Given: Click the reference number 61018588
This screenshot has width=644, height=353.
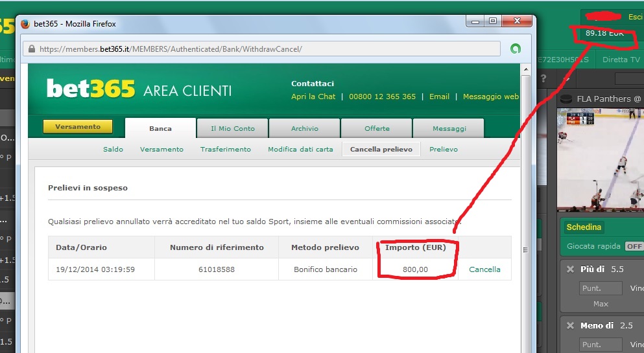Looking at the screenshot, I should coord(217,269).
